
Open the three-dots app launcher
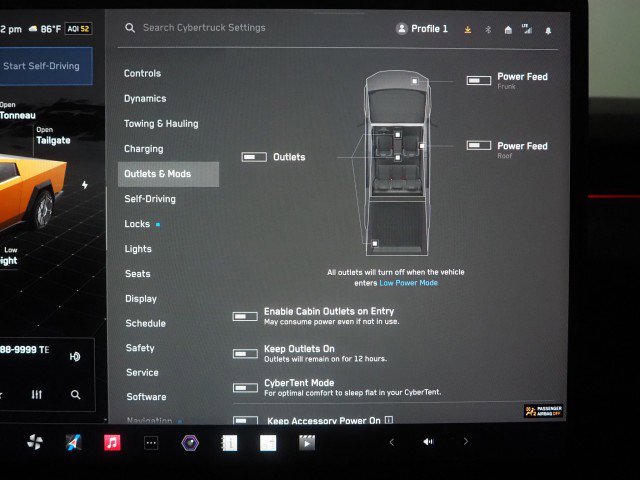[151, 443]
